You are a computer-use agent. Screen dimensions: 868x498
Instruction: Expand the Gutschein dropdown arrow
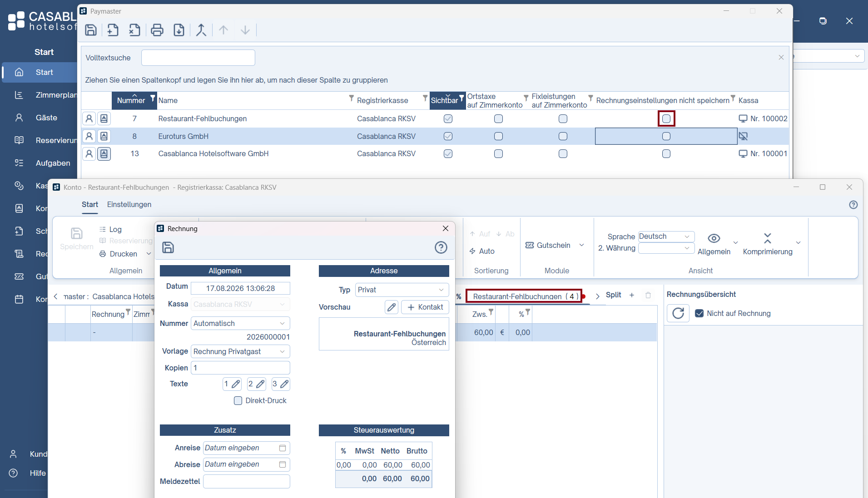tap(581, 245)
